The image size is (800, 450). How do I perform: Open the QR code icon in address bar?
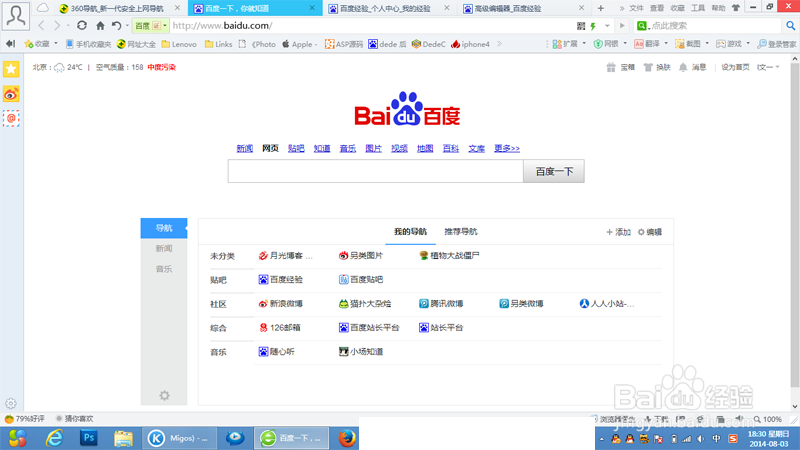[x=581, y=26]
